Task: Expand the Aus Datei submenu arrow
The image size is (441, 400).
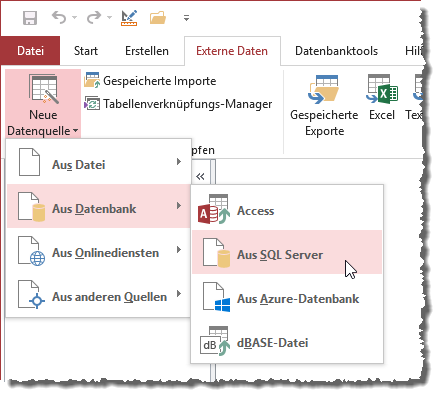Action: pyautogui.click(x=179, y=162)
